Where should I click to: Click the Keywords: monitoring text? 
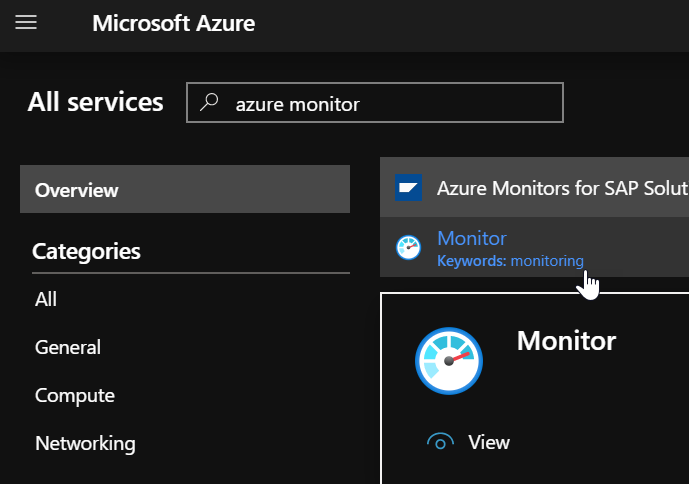[510, 261]
